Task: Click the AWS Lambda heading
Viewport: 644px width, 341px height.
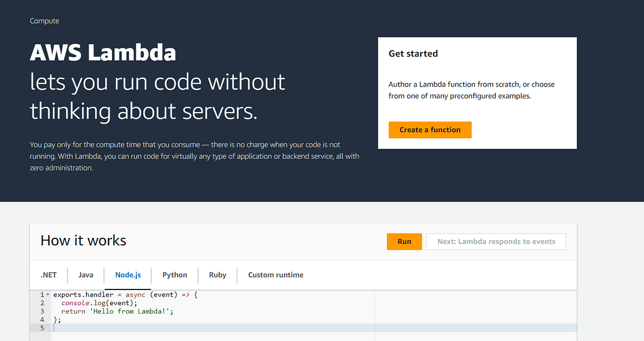Action: [x=103, y=53]
